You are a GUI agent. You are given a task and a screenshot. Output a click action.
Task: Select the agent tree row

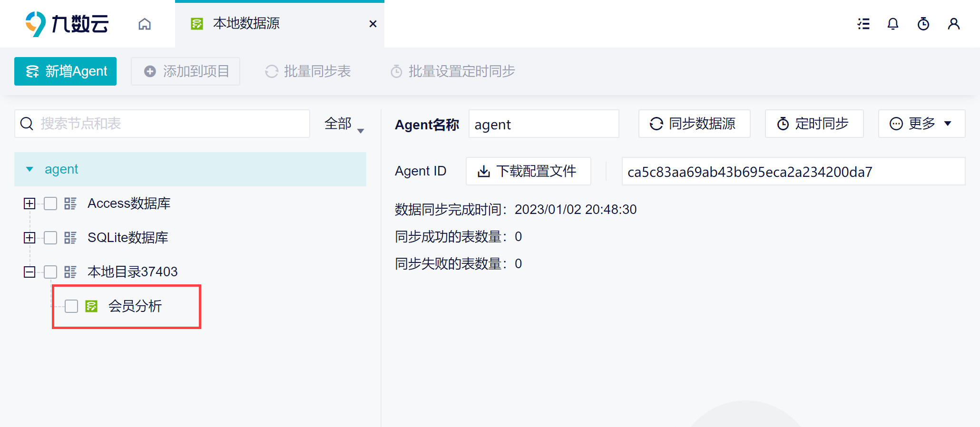click(x=190, y=169)
